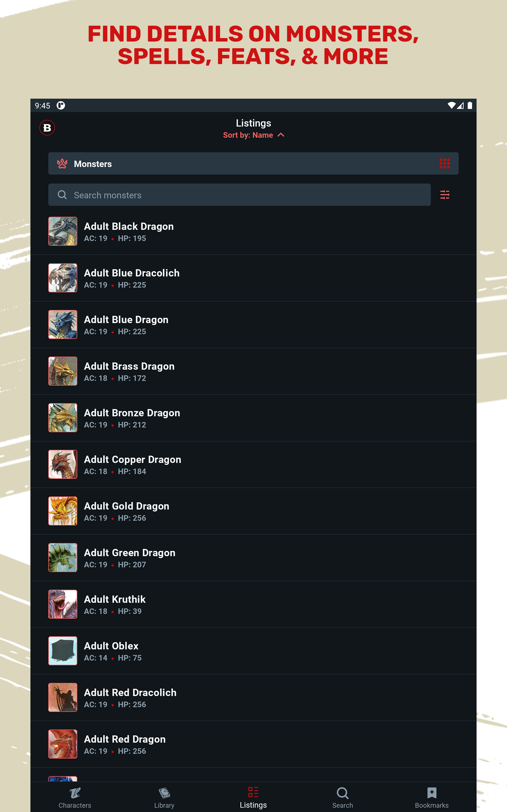Open Adult Red Dracolich entry
This screenshot has height=812, width=507.
(253, 697)
